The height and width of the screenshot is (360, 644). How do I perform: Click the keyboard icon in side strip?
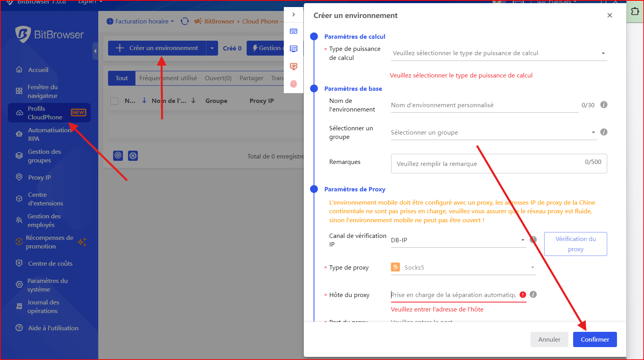[x=294, y=31]
